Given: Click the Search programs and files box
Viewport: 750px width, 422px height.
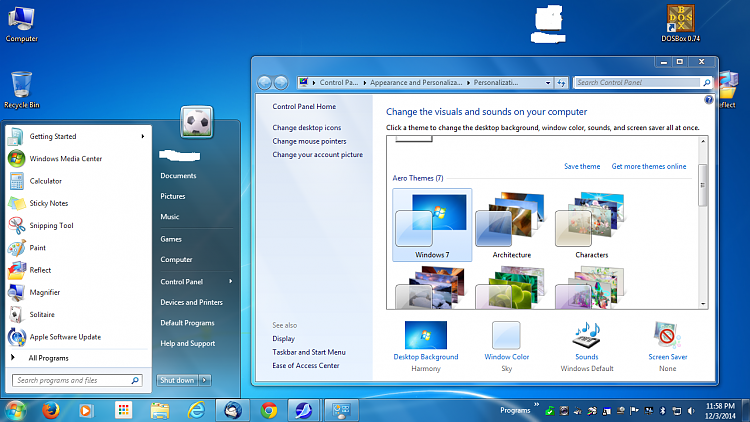Looking at the screenshot, I should [77, 380].
